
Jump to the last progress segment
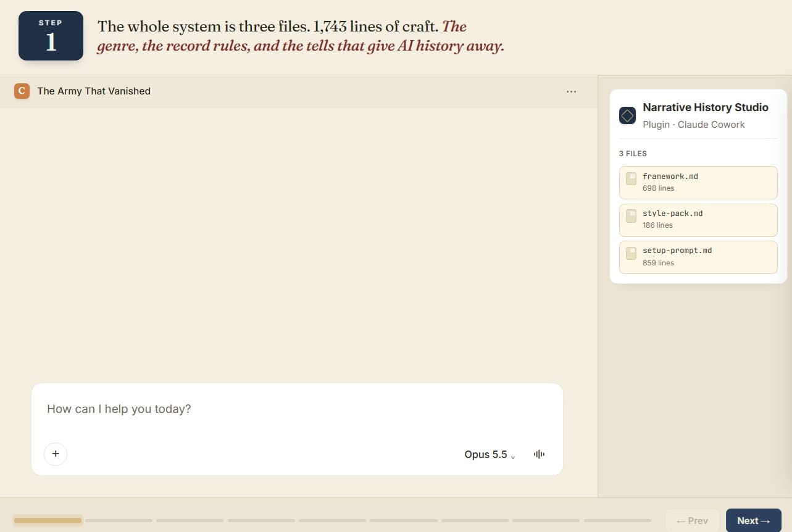coord(617,520)
